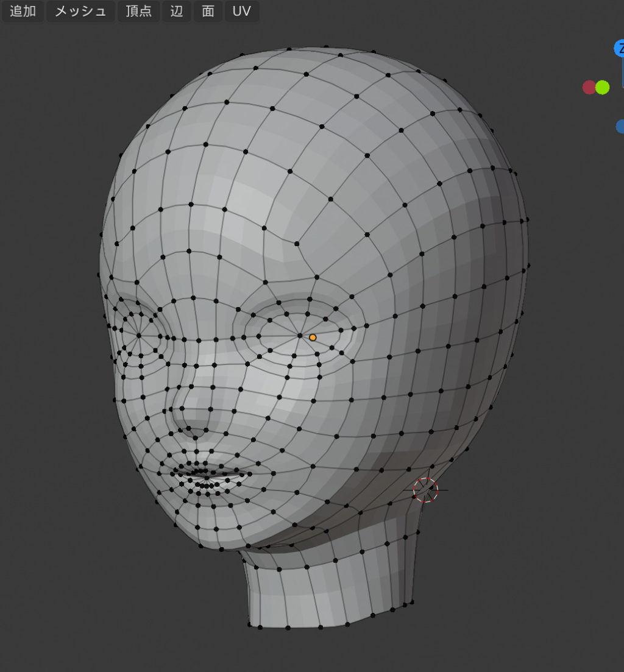The height and width of the screenshot is (672, 624).
Task: Select the center vertex of the far eye socket
Action: click(x=138, y=335)
